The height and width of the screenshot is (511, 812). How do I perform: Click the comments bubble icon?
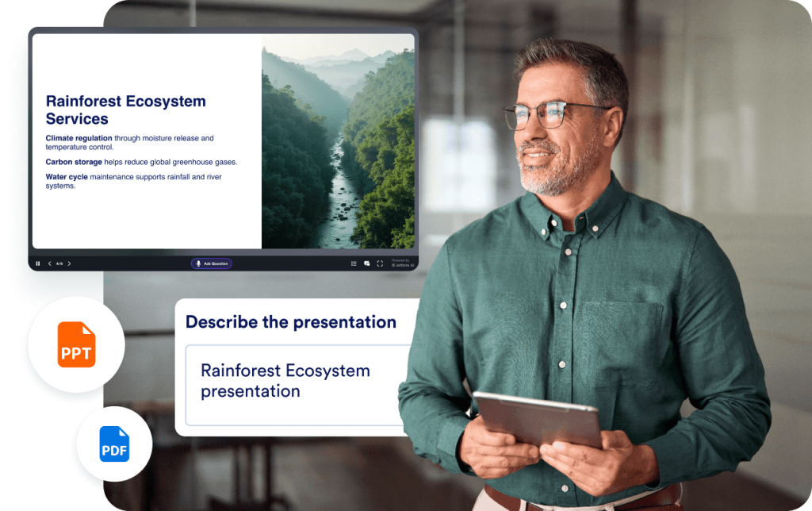click(x=366, y=263)
